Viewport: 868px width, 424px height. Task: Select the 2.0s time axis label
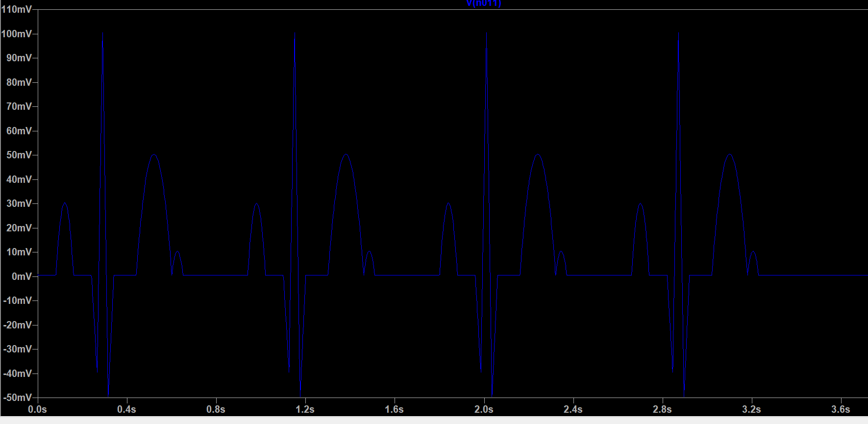pos(484,409)
